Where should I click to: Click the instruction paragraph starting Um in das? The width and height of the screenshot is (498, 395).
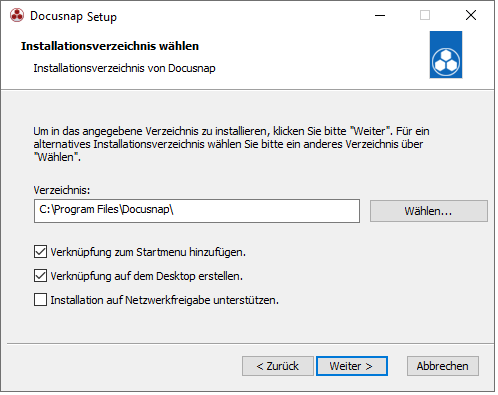tap(231, 144)
